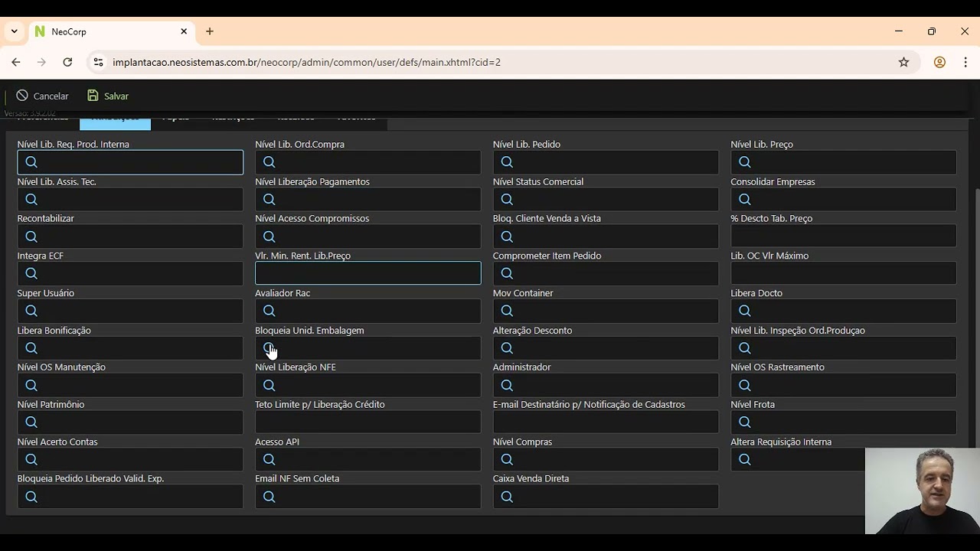Click the Super Usuário search magnifier

pyautogui.click(x=31, y=311)
